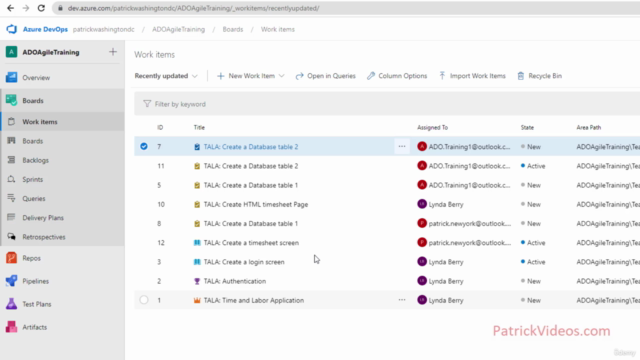Select the checkbox circle on row 1
Screen dimensions: 640x360
[x=144, y=300]
